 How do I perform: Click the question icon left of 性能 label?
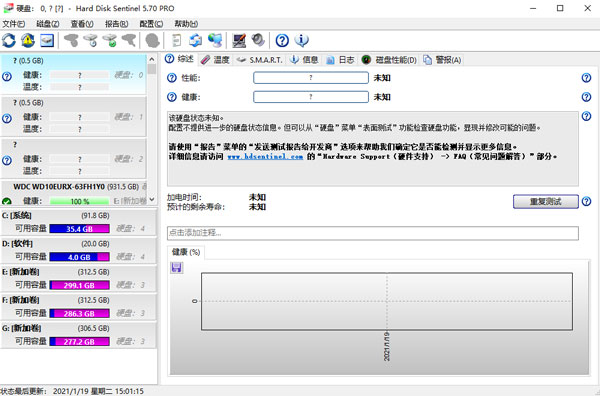pyautogui.click(x=172, y=78)
